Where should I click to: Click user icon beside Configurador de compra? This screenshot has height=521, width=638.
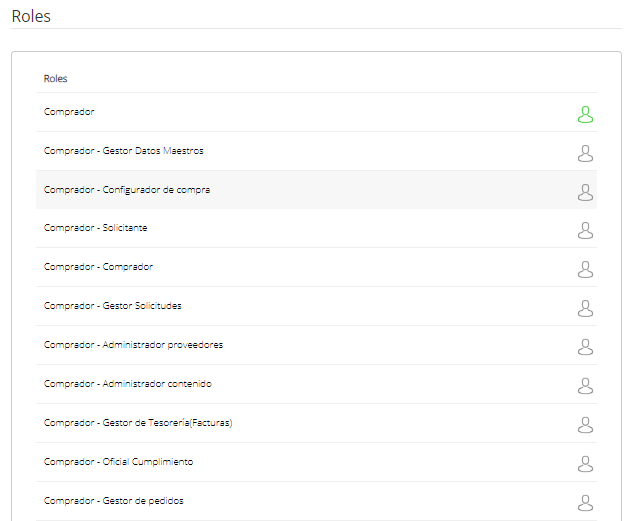(x=585, y=192)
